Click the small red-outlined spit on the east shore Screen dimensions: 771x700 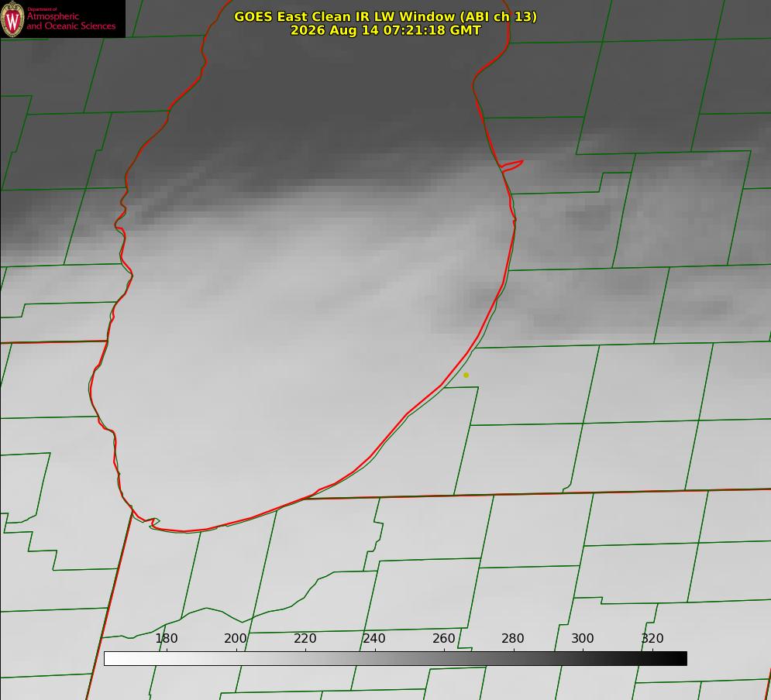(512, 166)
